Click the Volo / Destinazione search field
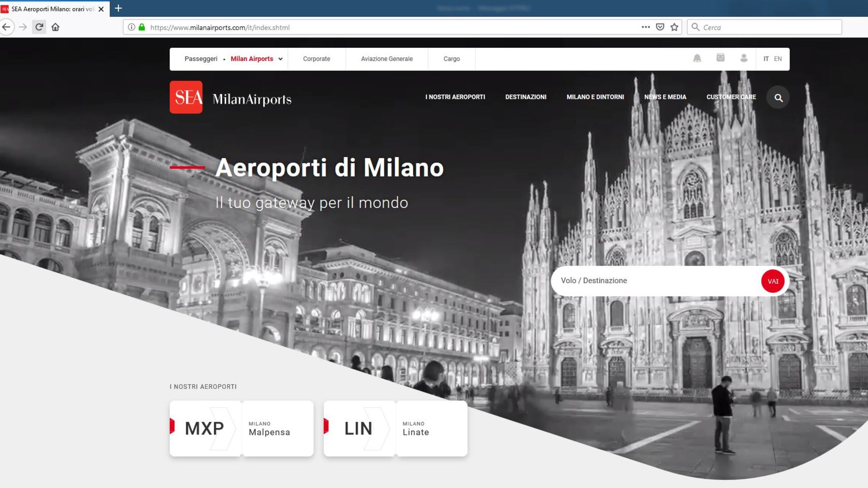This screenshot has height=488, width=868. coord(655,281)
